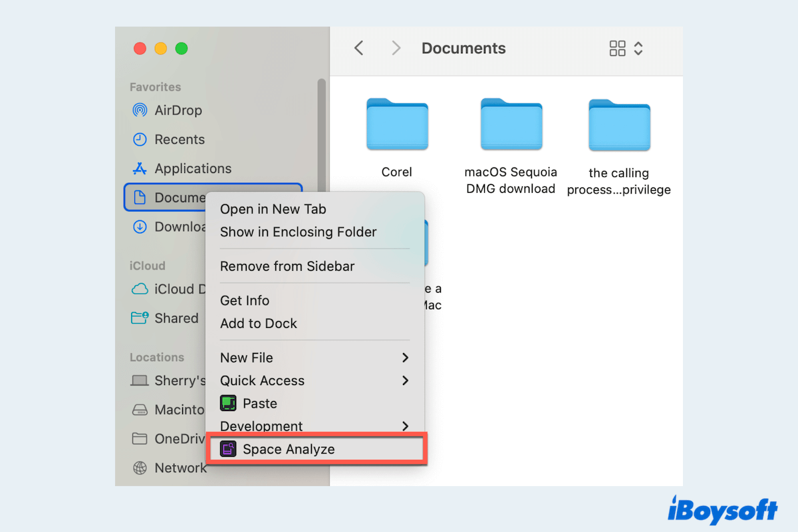Choose Add to Dock

click(x=259, y=324)
